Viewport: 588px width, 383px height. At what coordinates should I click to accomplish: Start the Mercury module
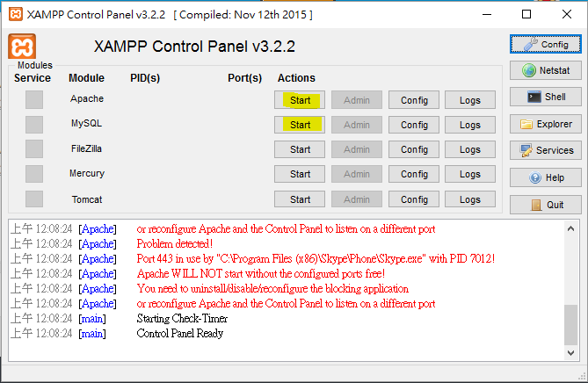click(x=300, y=174)
